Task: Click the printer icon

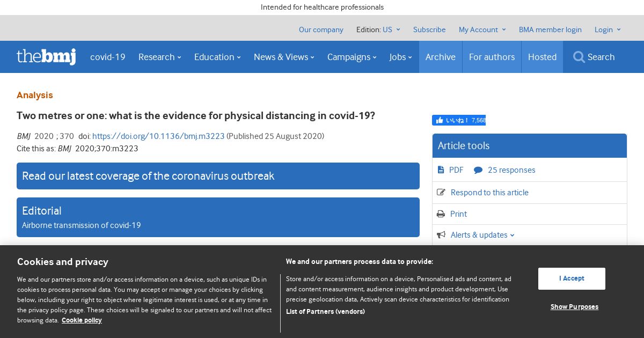Action: tap(441, 214)
